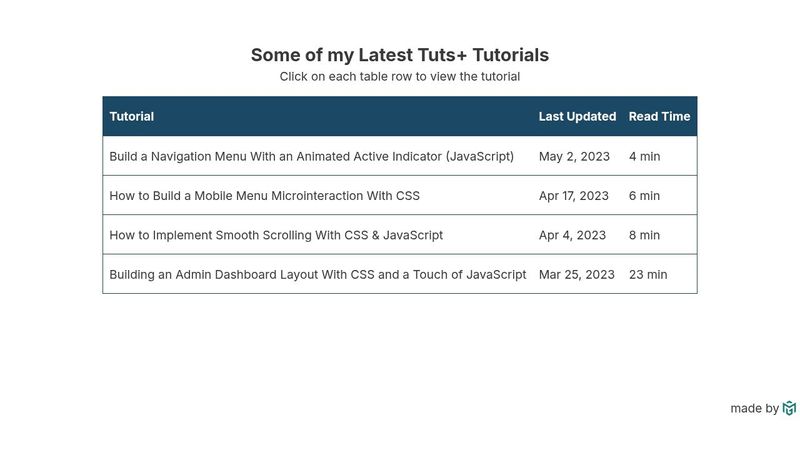Open the Mobile Menu Microinteraction tutorial row
Viewport: 800px width, 450px height.
pos(399,195)
